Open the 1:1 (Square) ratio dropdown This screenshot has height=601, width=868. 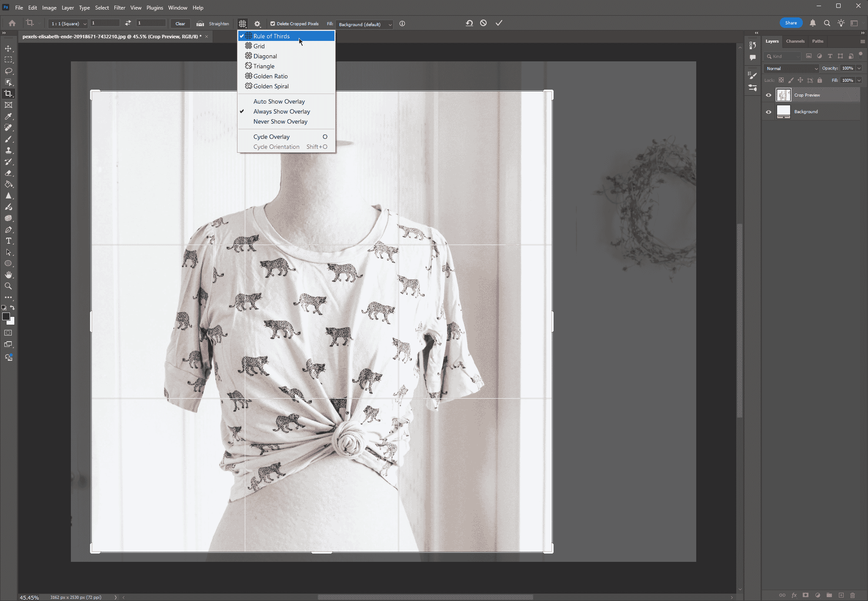pyautogui.click(x=68, y=24)
